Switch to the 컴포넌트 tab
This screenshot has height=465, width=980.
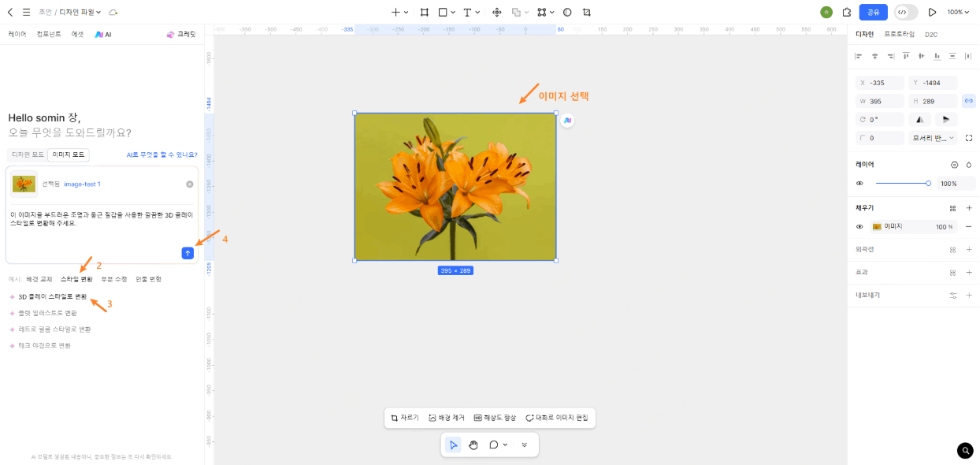click(x=49, y=35)
